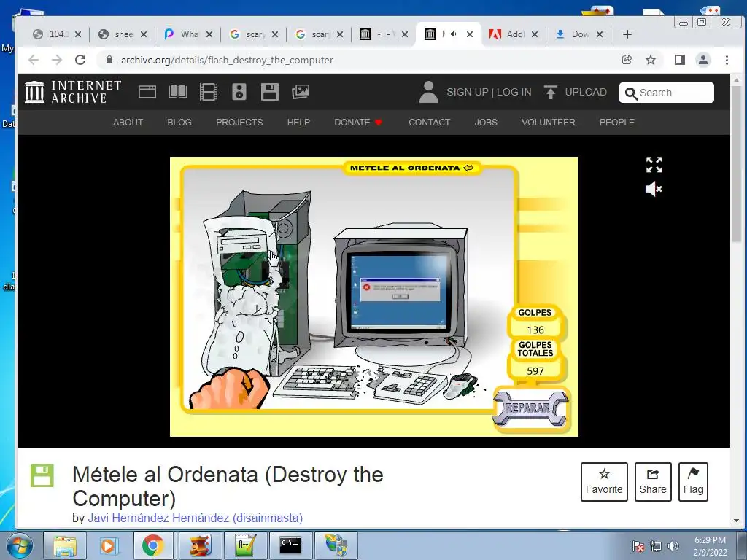Image resolution: width=747 pixels, height=560 pixels.
Task: Smash the mouse in the game
Action: [460, 386]
